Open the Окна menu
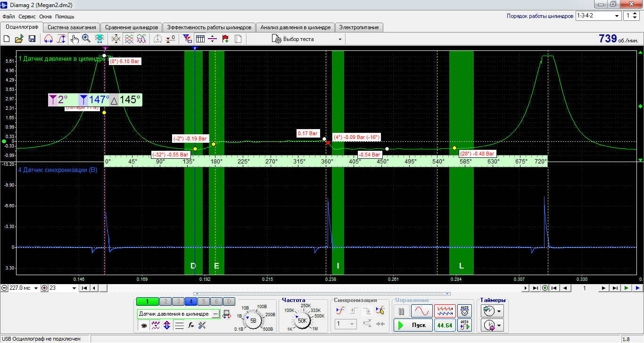This screenshot has height=343, width=644. [x=46, y=16]
